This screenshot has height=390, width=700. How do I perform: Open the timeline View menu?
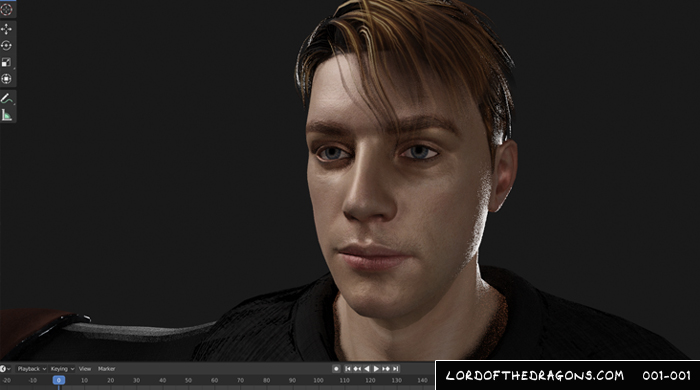pyautogui.click(x=85, y=369)
